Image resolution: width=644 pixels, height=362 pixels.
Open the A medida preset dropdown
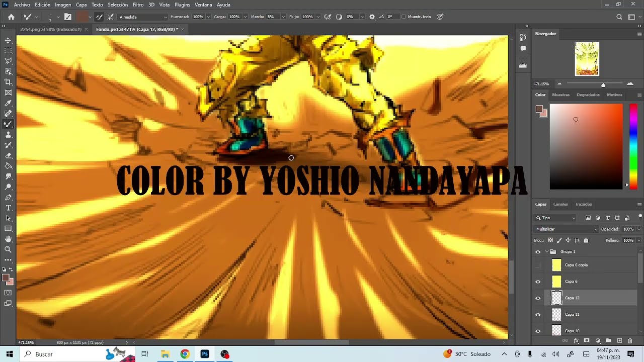pyautogui.click(x=142, y=17)
